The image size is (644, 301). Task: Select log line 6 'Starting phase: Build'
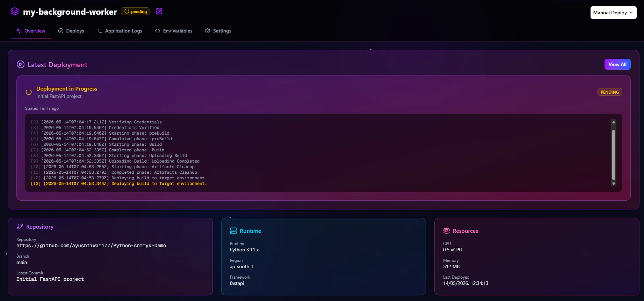(96, 144)
